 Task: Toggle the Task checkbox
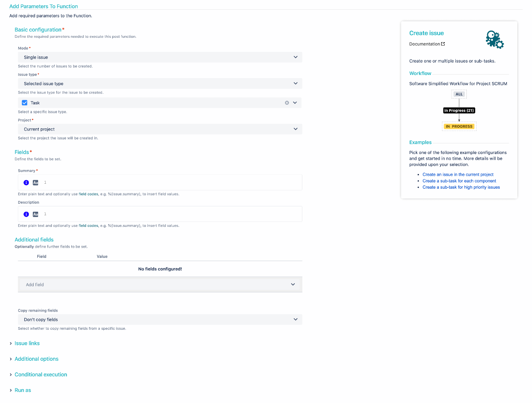25,103
